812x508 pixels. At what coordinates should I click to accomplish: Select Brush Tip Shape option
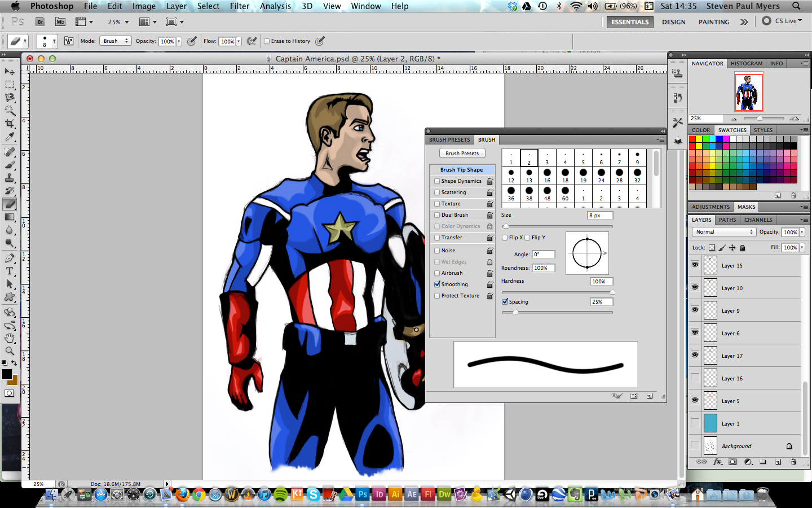(x=462, y=170)
